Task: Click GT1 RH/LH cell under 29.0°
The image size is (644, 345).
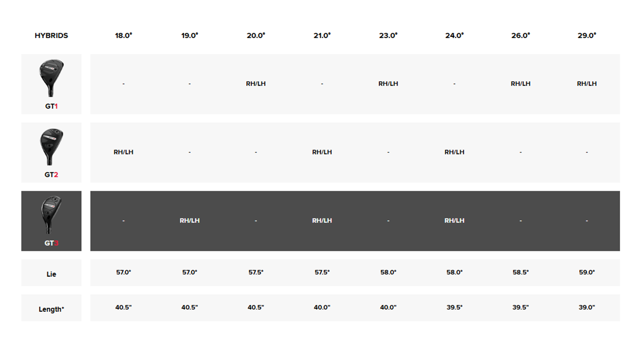Action: tap(587, 84)
